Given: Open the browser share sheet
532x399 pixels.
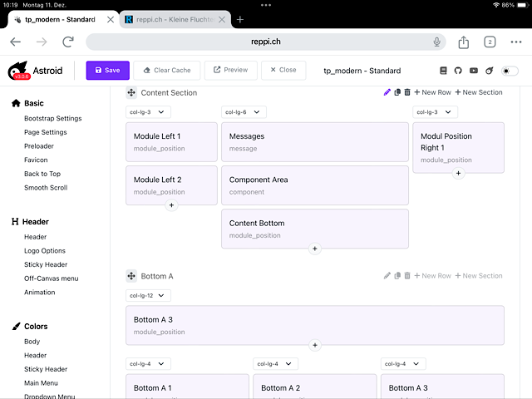Looking at the screenshot, I should 464,42.
